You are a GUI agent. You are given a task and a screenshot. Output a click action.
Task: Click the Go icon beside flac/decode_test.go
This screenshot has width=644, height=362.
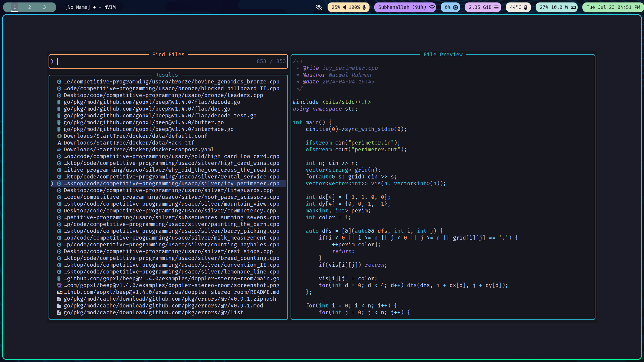coord(59,116)
